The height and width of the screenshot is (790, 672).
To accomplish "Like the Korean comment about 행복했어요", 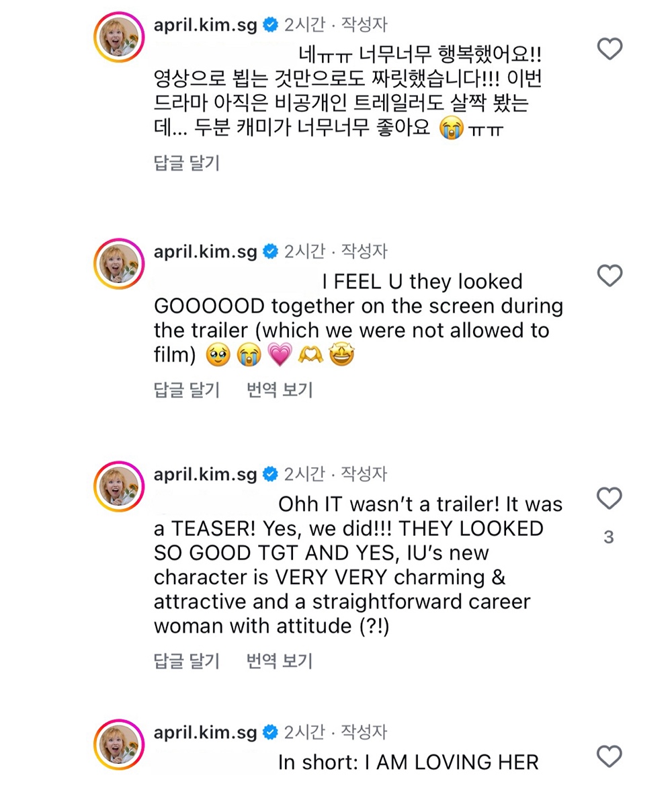I will pyautogui.click(x=610, y=49).
